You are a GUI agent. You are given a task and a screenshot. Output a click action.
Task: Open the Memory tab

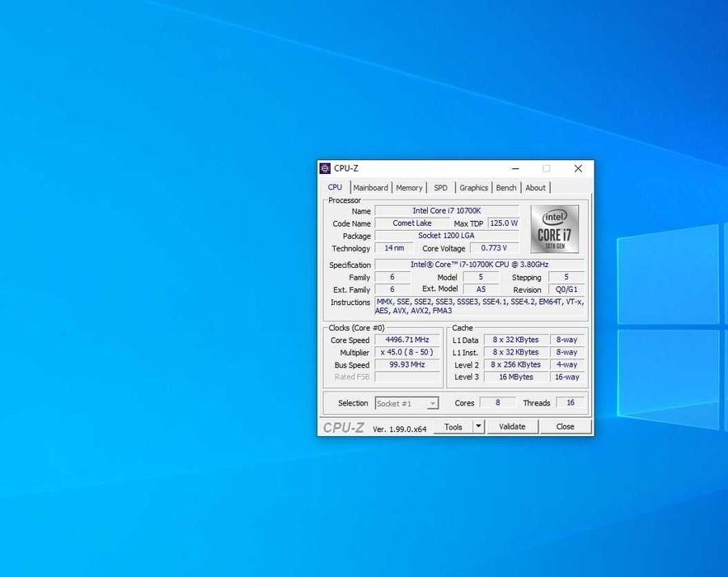click(409, 188)
